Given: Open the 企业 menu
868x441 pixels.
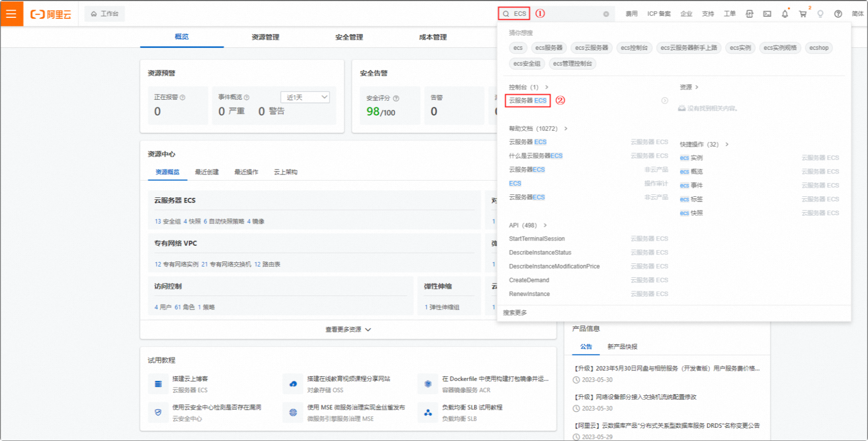Looking at the screenshot, I should pos(686,14).
